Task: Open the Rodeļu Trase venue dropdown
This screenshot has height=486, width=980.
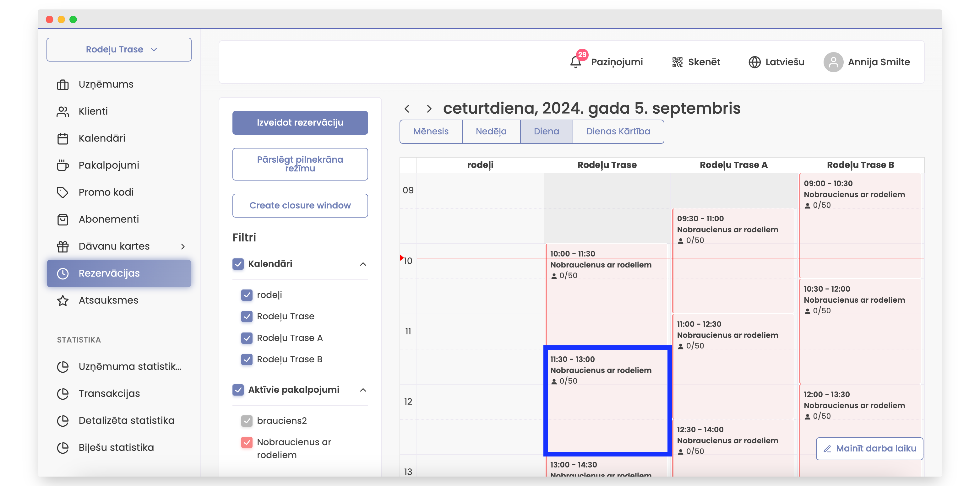Action: (x=119, y=49)
